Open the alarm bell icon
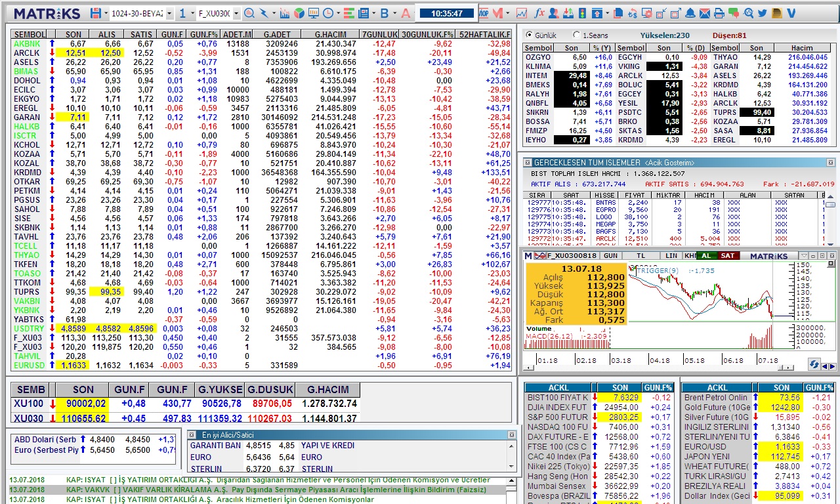Viewport: 840px width, 504px height. coord(690,13)
